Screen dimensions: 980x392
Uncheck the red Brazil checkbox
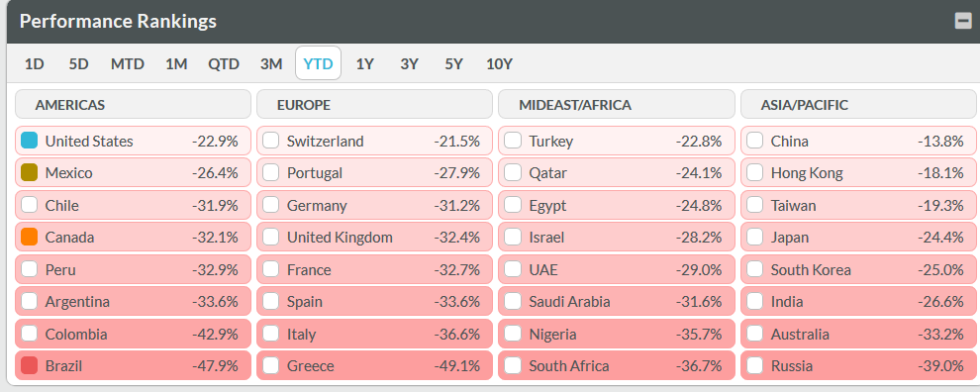point(30,365)
